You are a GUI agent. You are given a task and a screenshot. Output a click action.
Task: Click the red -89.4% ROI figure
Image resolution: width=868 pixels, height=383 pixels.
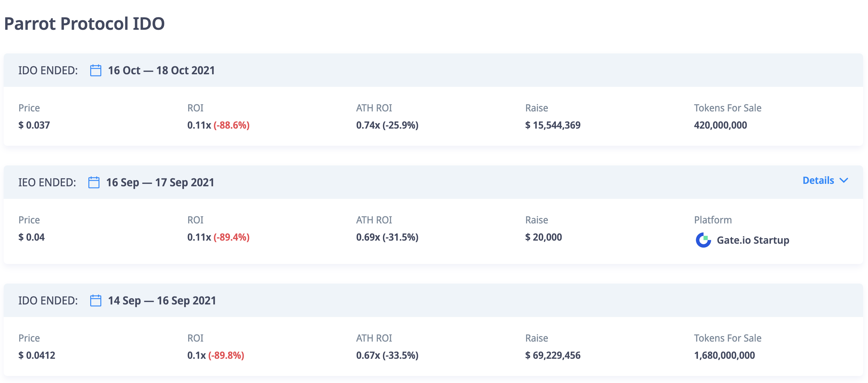(231, 237)
